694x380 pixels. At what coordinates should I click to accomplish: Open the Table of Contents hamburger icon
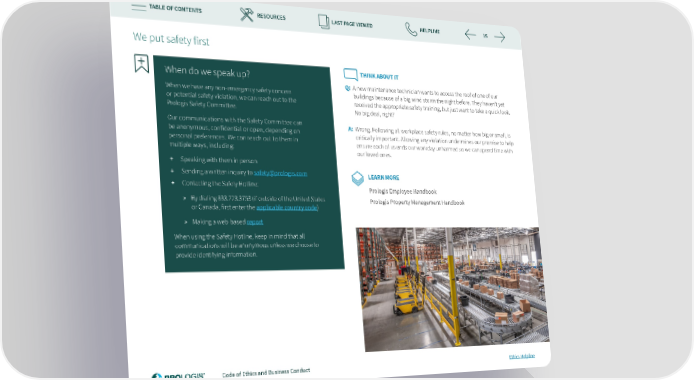(x=139, y=8)
